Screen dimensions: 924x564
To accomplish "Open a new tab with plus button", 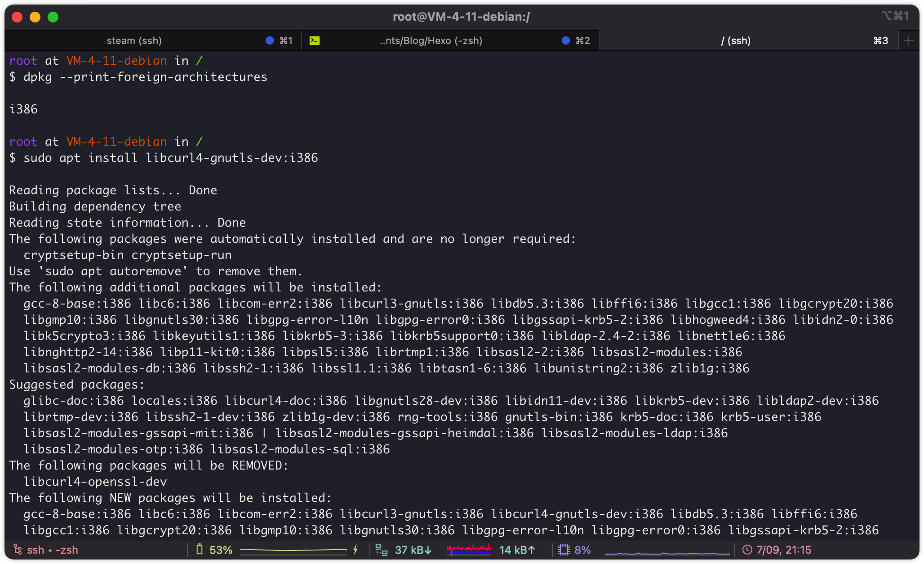I will pyautogui.click(x=908, y=40).
